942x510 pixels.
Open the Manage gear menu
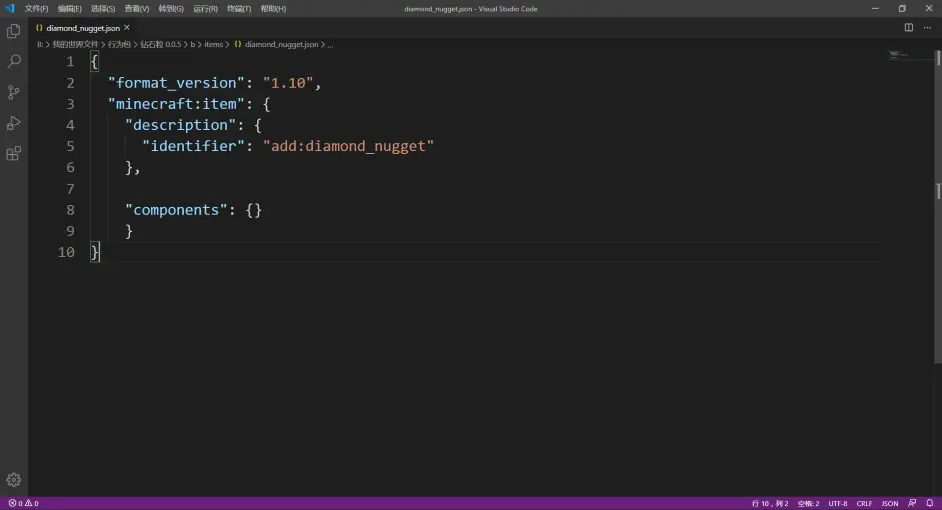[x=13, y=479]
